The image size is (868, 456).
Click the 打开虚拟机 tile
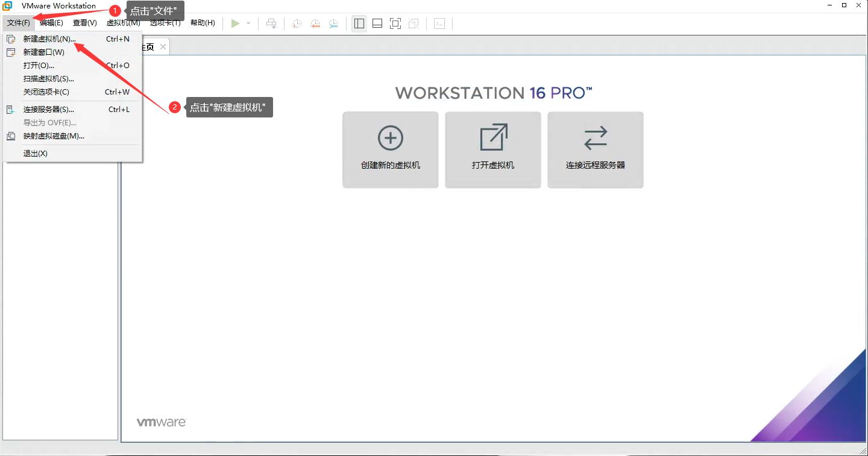tap(493, 150)
